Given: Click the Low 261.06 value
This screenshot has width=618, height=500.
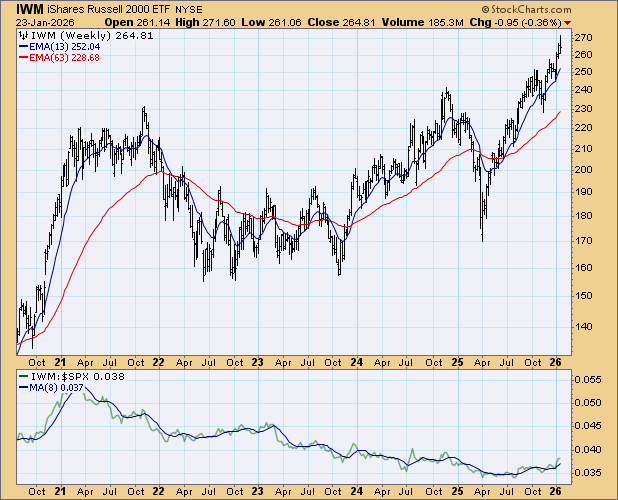Looking at the screenshot, I should (x=271, y=22).
